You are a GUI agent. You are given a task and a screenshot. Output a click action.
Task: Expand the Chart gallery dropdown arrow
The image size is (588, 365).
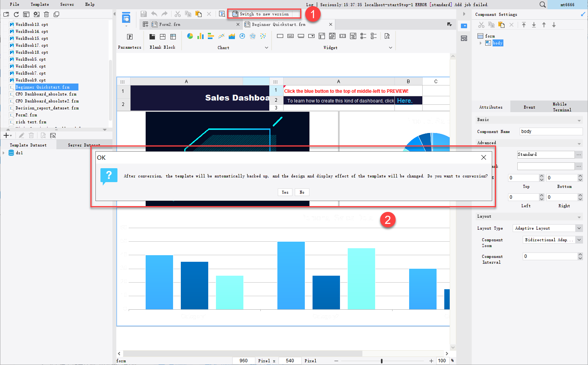[267, 48]
